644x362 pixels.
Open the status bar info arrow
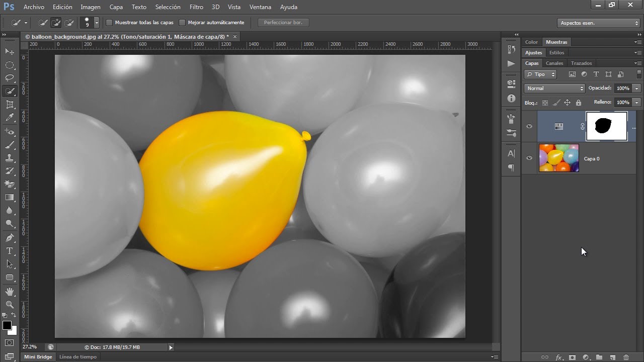coord(171,347)
